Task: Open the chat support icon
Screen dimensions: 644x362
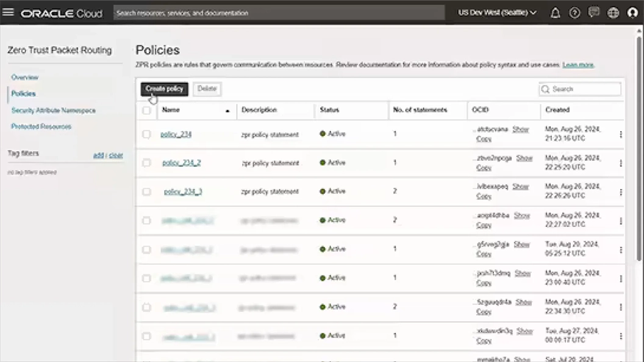Action: pos(594,13)
